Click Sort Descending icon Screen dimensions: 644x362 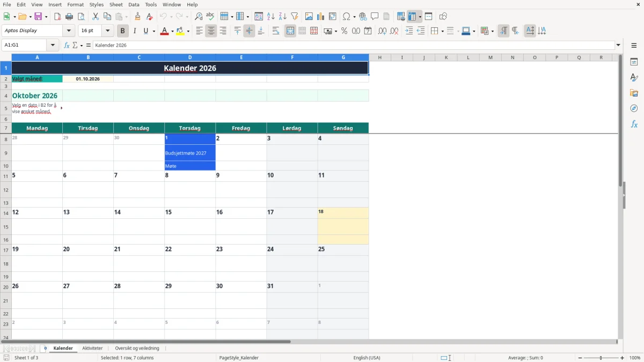click(282, 17)
